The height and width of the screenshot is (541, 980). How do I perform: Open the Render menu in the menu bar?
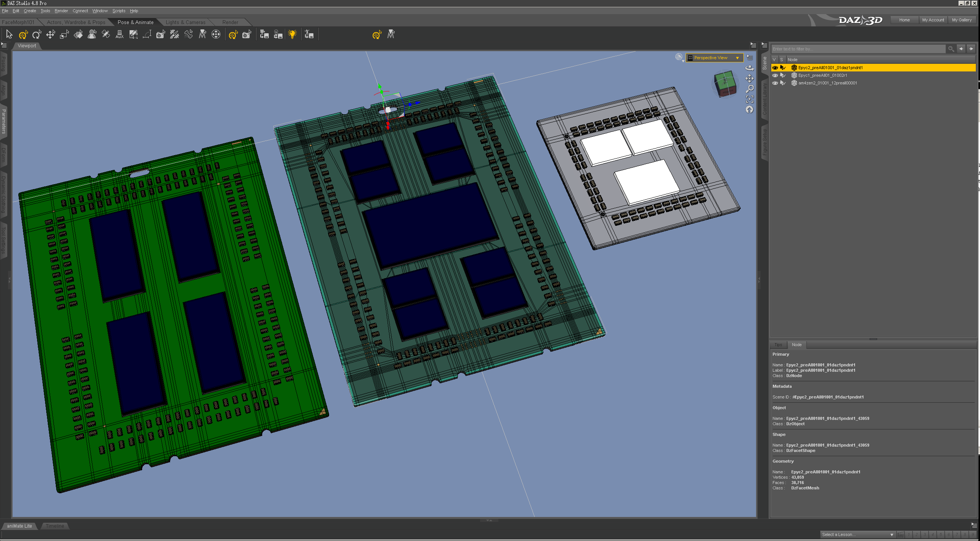[61, 11]
